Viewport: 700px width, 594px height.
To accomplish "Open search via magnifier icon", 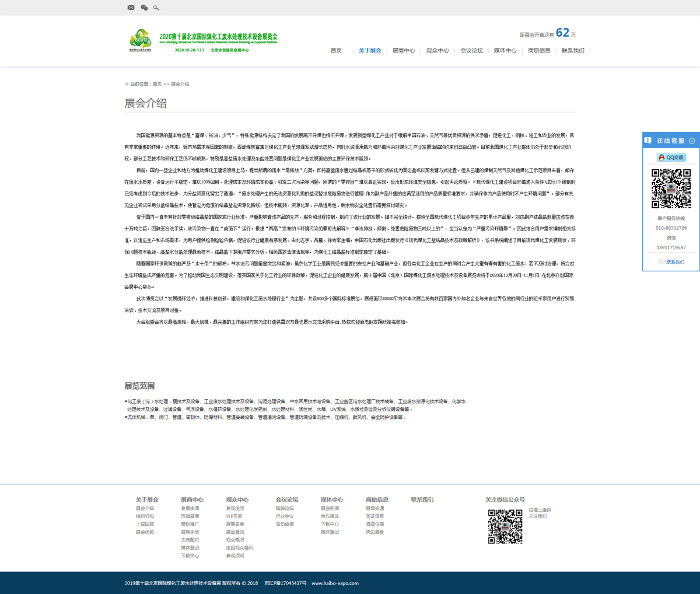I will tap(156, 8).
